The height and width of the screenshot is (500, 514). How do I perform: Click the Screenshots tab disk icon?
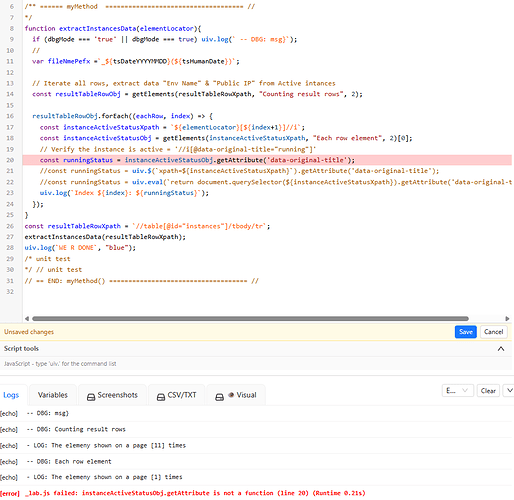click(x=91, y=397)
